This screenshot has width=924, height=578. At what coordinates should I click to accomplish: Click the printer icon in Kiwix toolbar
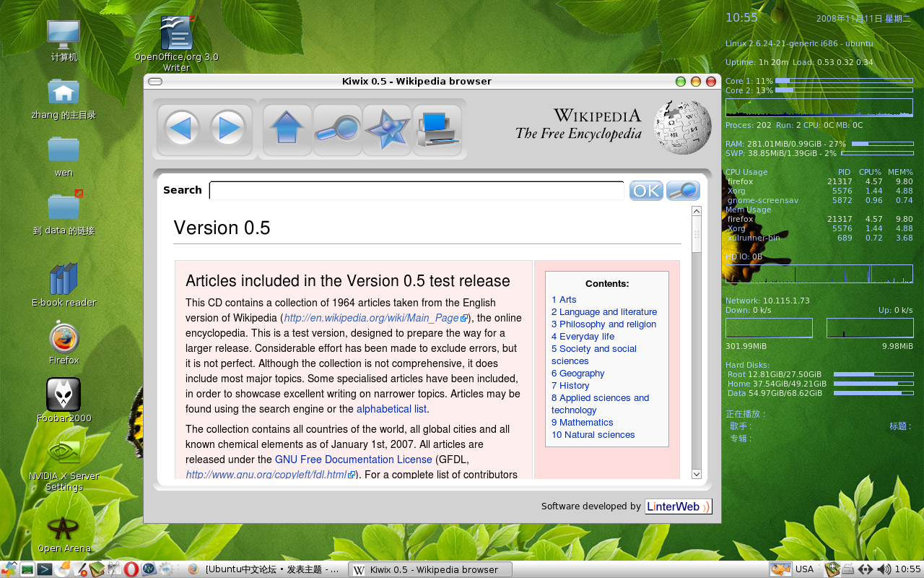pyautogui.click(x=437, y=129)
